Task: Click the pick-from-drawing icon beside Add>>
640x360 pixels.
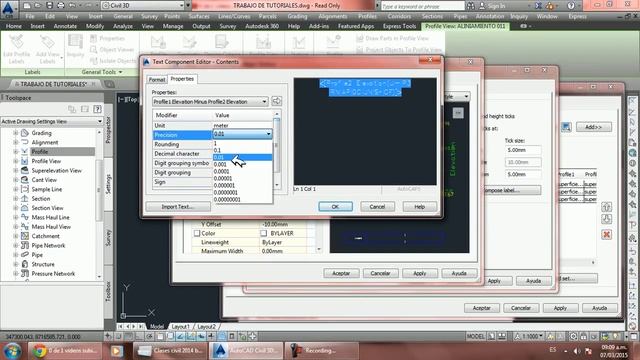Action: pos(566,127)
